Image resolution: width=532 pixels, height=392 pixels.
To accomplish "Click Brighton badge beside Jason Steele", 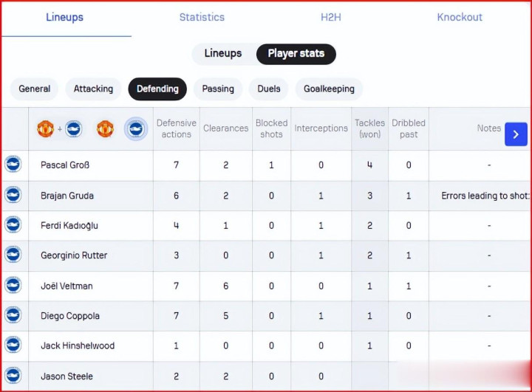I will (x=13, y=376).
